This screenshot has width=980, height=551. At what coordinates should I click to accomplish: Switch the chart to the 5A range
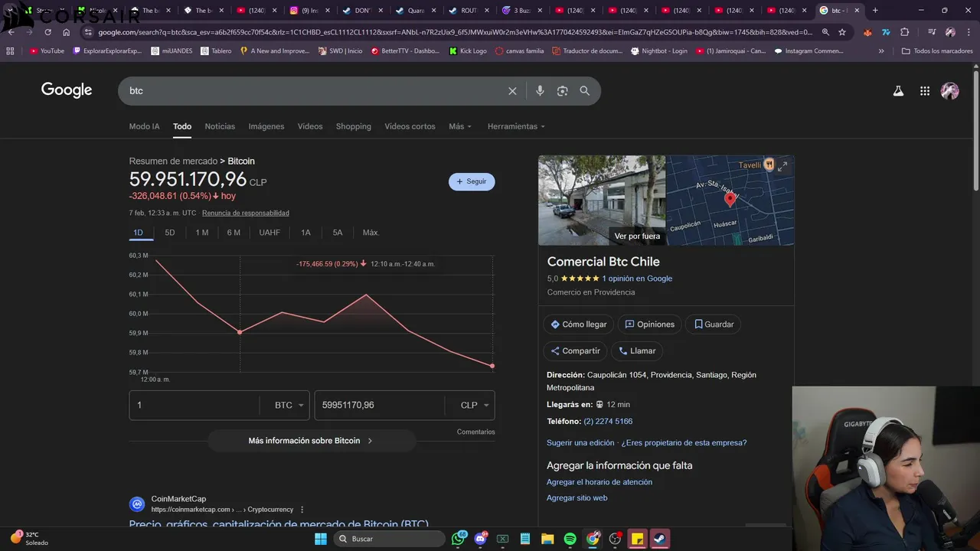click(x=338, y=233)
